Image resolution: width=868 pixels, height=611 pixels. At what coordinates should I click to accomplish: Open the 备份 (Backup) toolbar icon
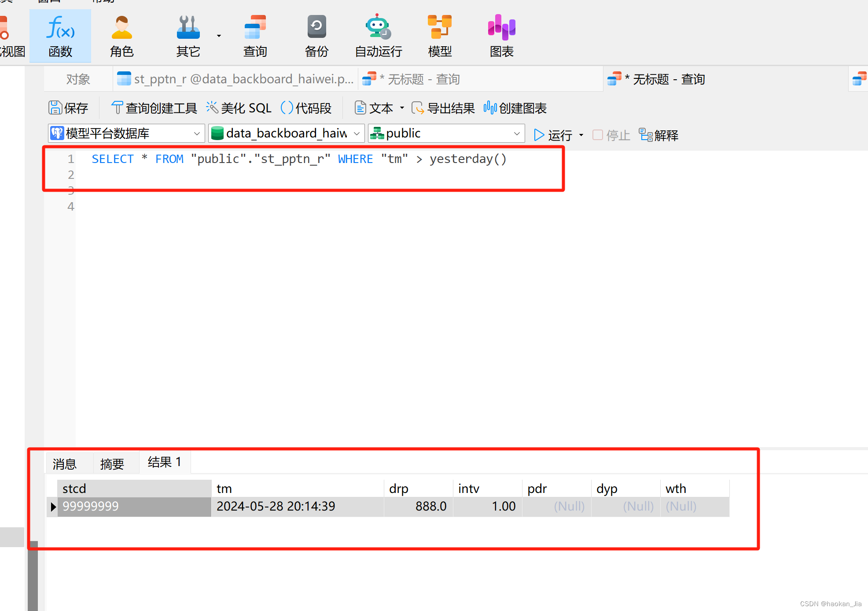point(316,36)
